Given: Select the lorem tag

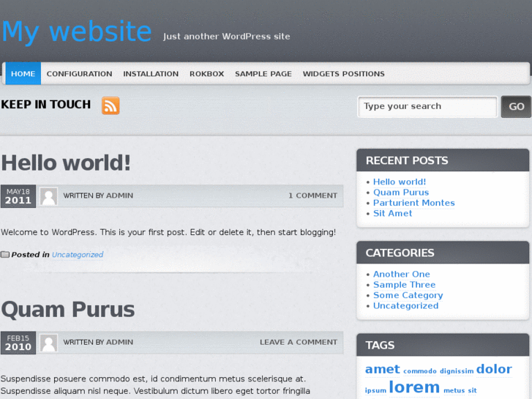Looking at the screenshot, I should [x=414, y=387].
